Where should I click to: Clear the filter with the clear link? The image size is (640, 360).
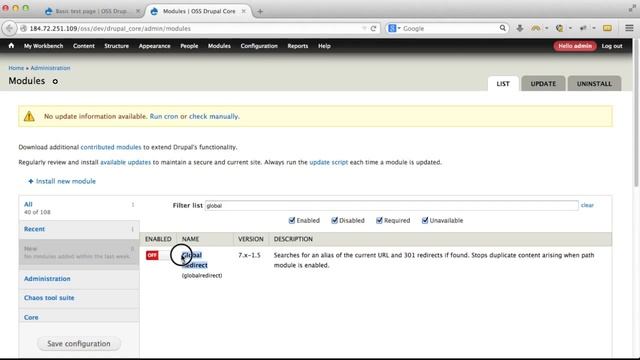[x=587, y=205]
